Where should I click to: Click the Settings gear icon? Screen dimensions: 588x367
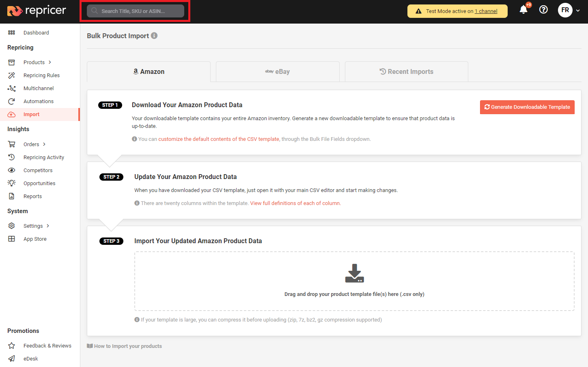tap(11, 226)
